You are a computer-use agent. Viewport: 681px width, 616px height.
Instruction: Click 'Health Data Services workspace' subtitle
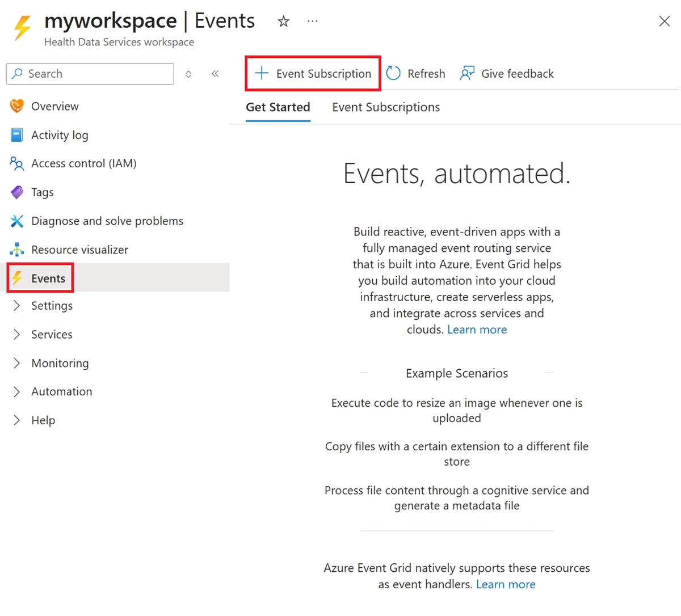pos(119,42)
